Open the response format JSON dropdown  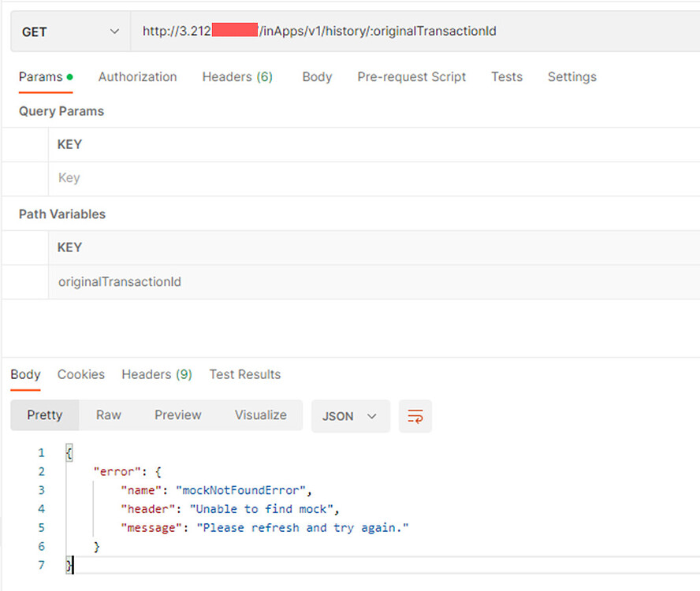(x=350, y=416)
